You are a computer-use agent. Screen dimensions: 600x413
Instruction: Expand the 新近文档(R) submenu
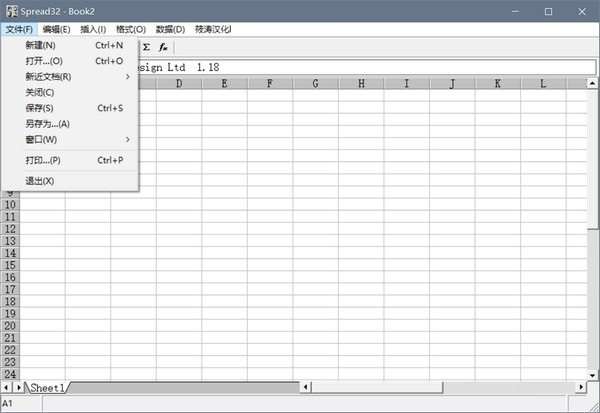[70, 77]
